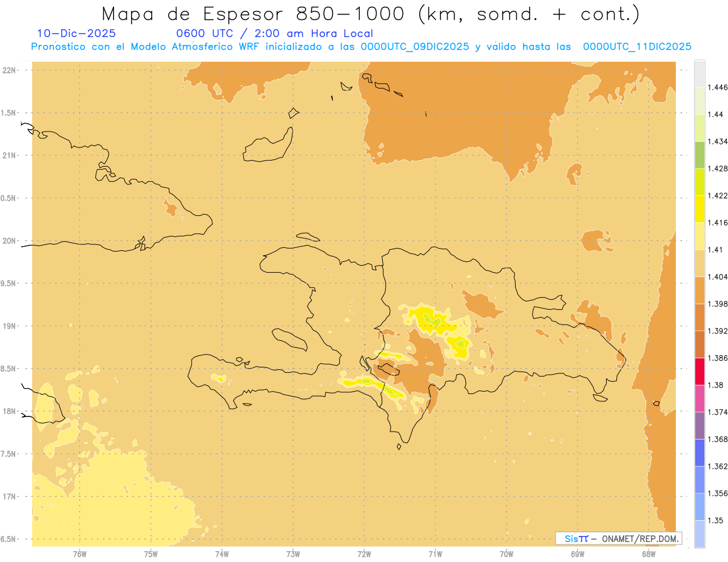Click the colorbar value '1.392'
This screenshot has height=562, width=728.
(716, 331)
